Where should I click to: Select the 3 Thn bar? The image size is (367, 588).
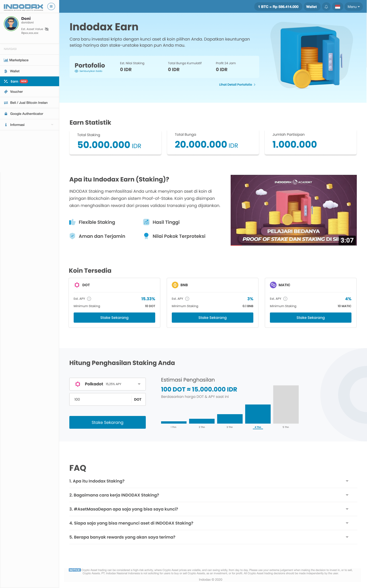(230, 419)
